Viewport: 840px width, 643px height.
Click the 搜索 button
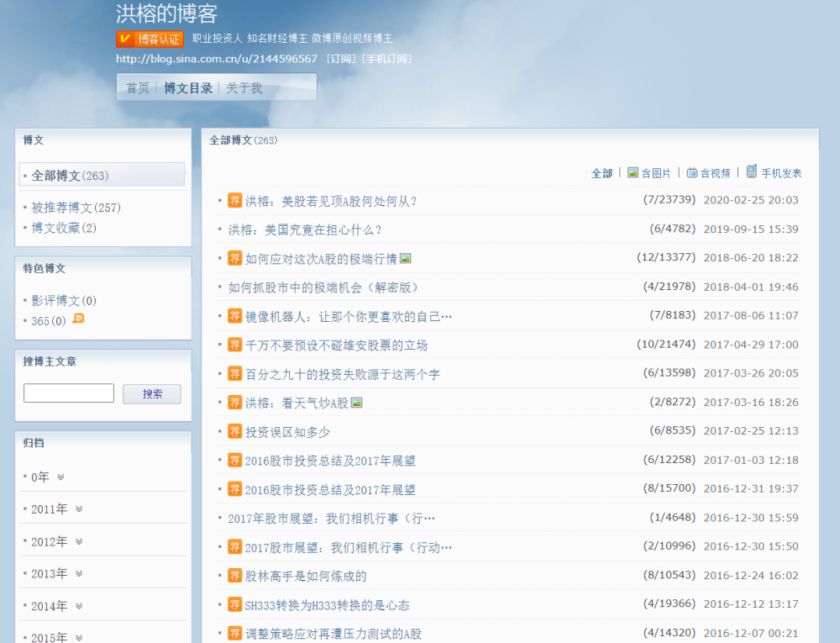151,394
